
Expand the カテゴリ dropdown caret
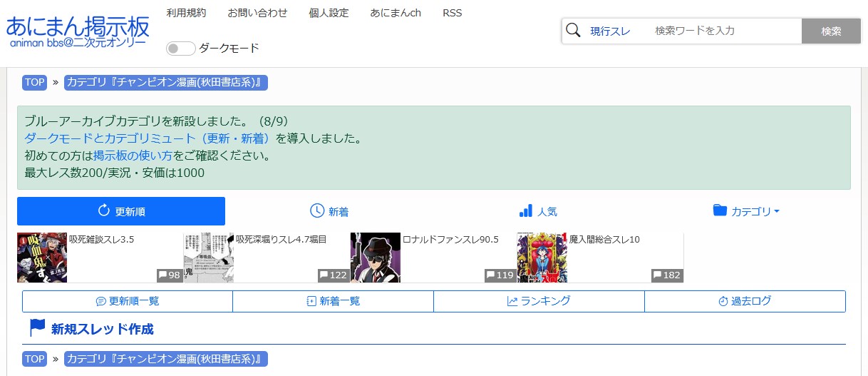[x=777, y=212]
